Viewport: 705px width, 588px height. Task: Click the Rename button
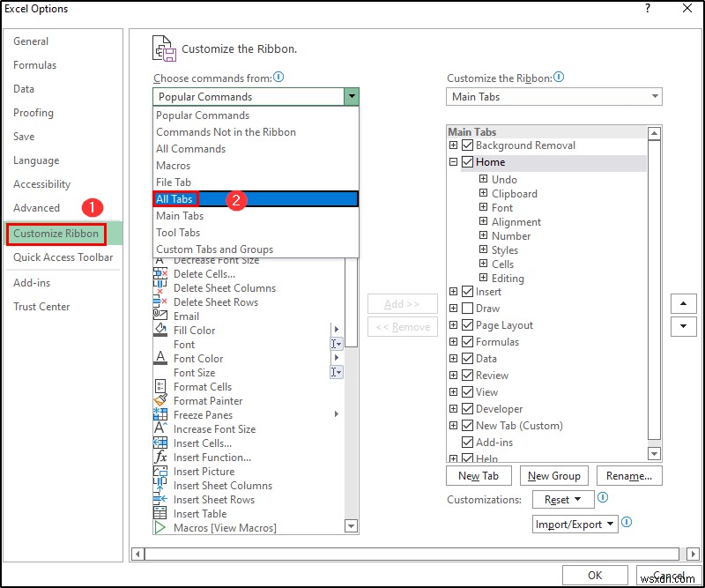tap(629, 475)
